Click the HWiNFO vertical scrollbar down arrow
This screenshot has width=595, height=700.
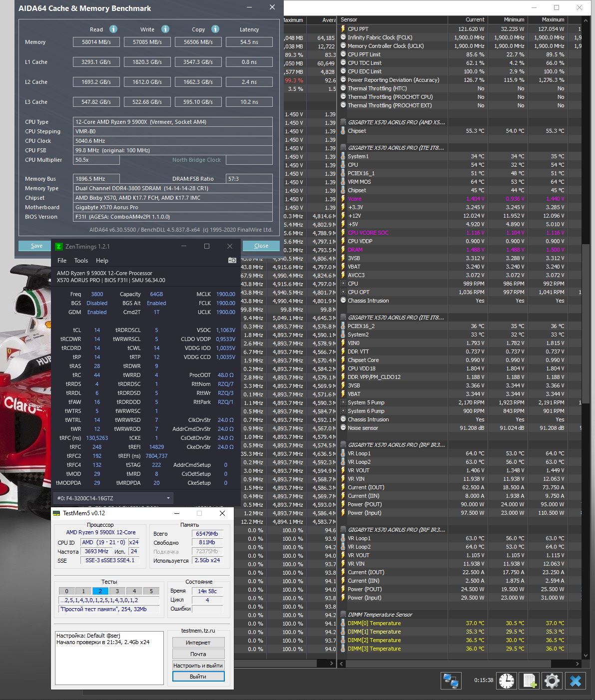(x=587, y=656)
